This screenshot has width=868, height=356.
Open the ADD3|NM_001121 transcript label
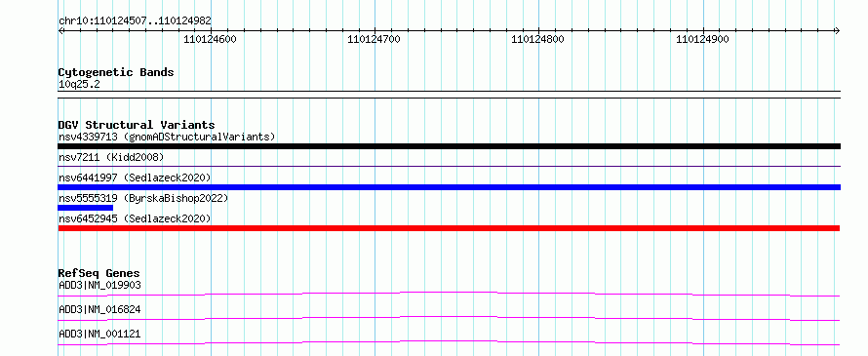tap(99, 334)
